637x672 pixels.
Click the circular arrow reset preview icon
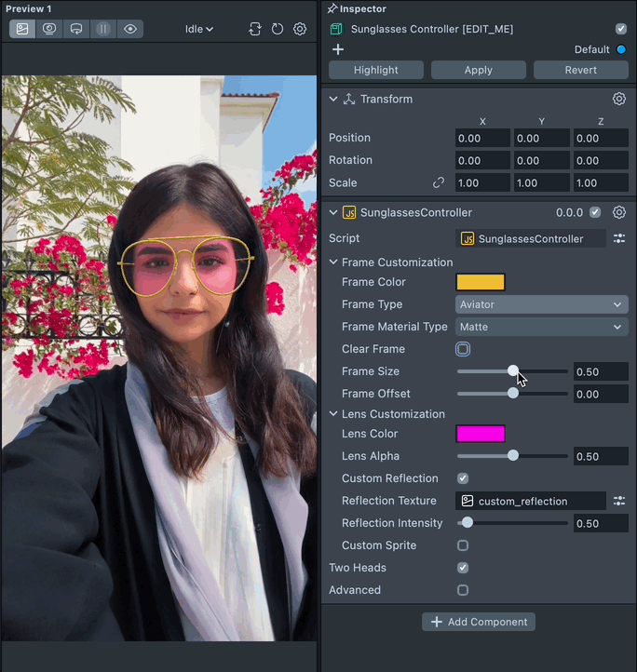click(278, 29)
